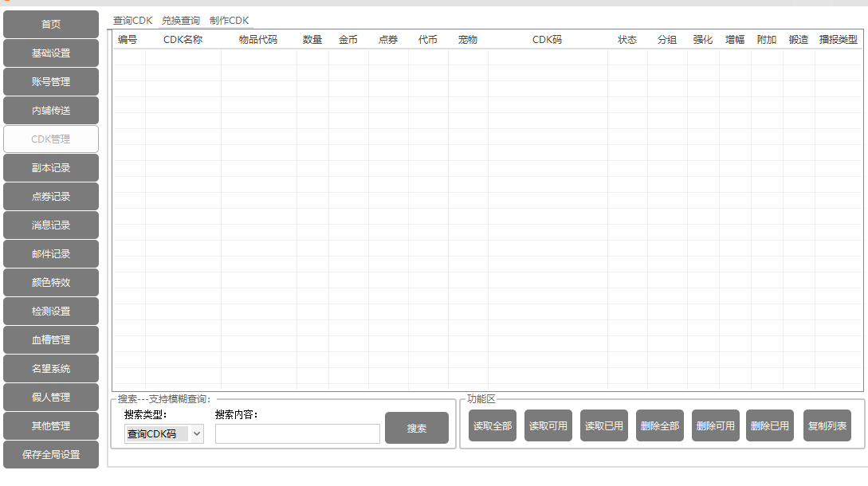Click 读取可用 button
The width and height of the screenshot is (868, 486).
point(548,426)
